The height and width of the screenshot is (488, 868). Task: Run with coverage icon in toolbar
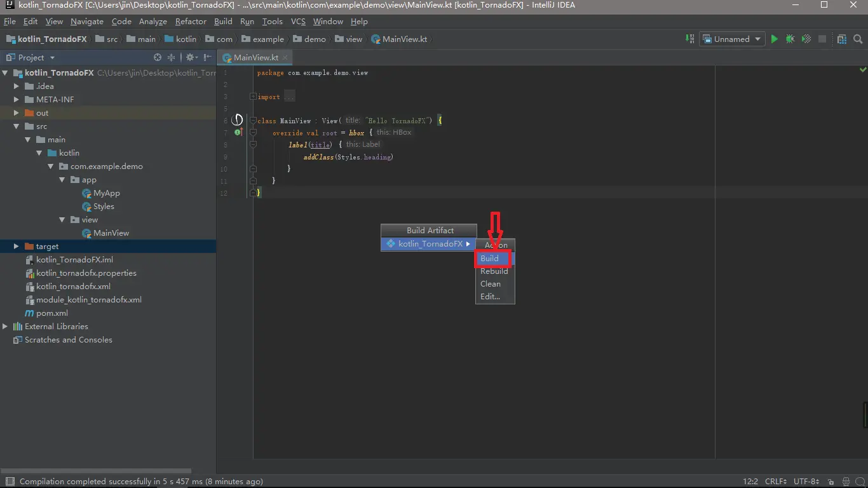[x=806, y=39]
